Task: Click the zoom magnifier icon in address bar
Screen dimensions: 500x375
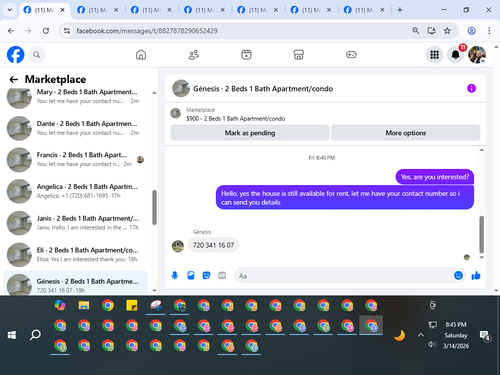Action: click(x=415, y=31)
